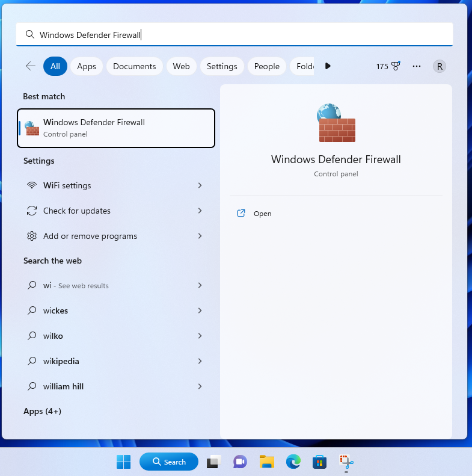Open Snipping Tool from the taskbar
Viewport: 472px width, 476px height.
click(x=346, y=462)
